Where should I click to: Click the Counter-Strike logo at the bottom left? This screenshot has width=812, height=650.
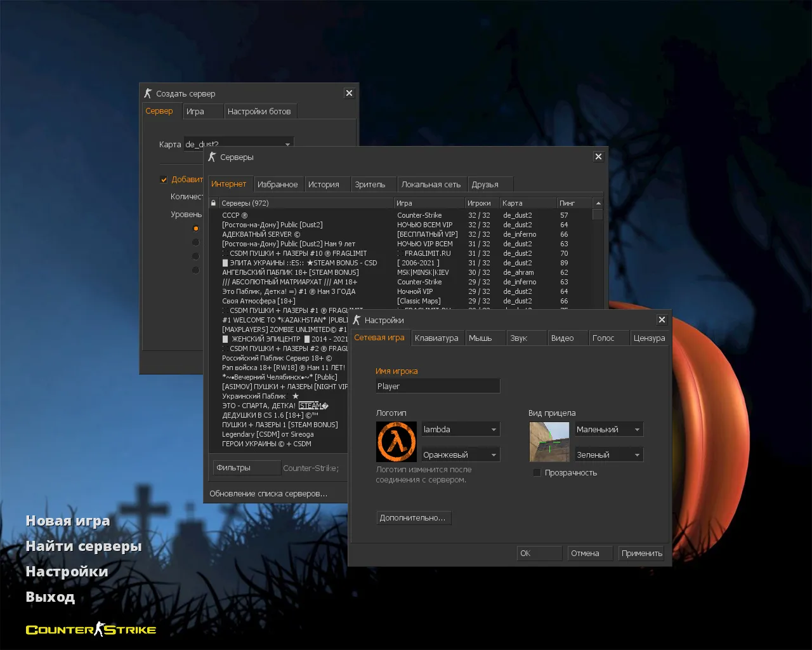point(91,630)
